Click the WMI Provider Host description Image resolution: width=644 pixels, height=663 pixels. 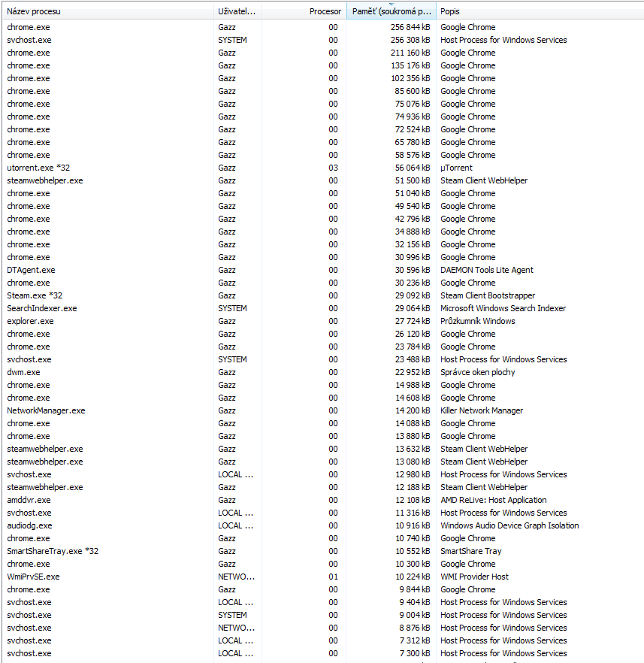pos(475,577)
